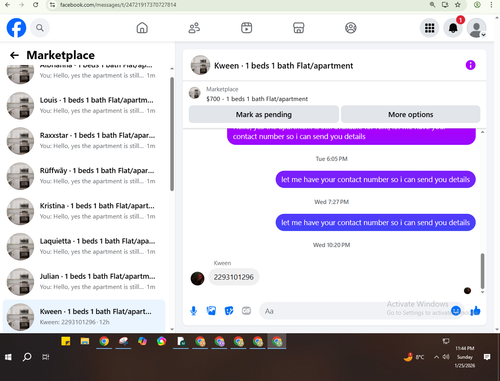500x381 pixels.
Task: Open the Groups icon in top bar
Action: tap(351, 28)
